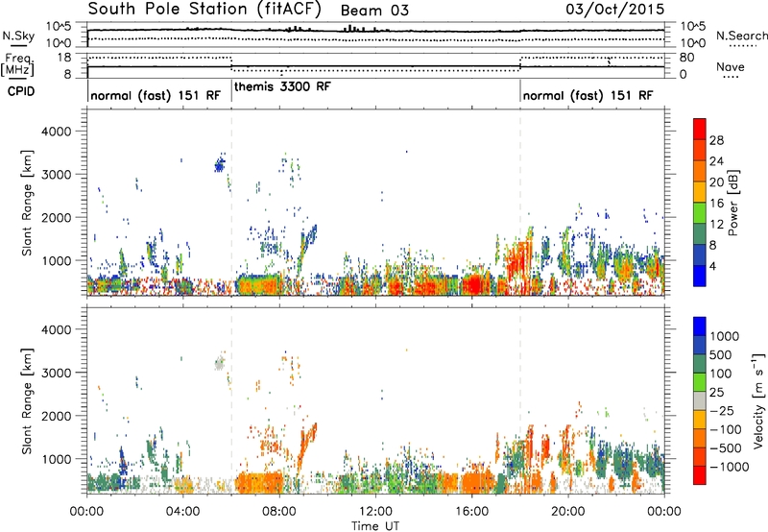768x532 pixels.
Task: Click the "N.Sky" legend label
Action: [x=18, y=36]
